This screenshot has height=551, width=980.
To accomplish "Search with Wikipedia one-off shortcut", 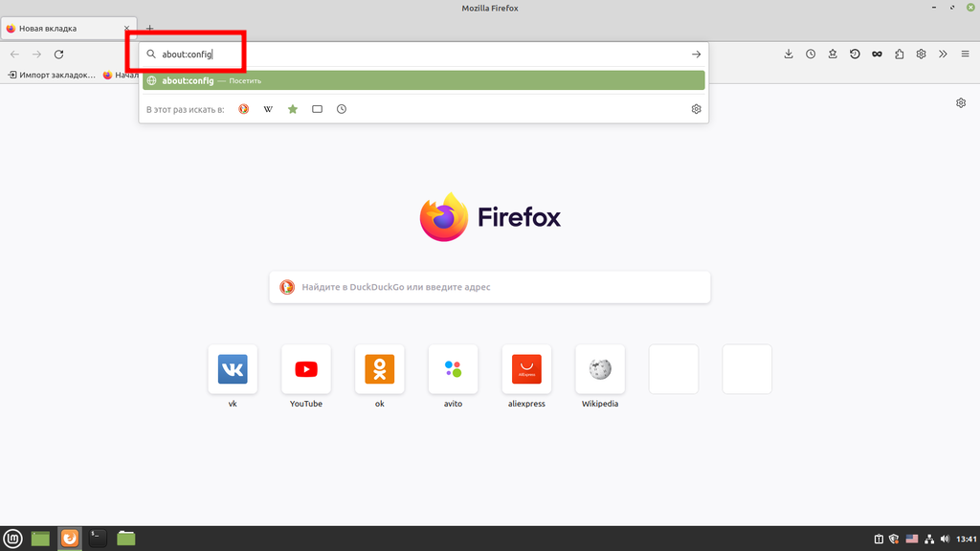I will pyautogui.click(x=268, y=109).
